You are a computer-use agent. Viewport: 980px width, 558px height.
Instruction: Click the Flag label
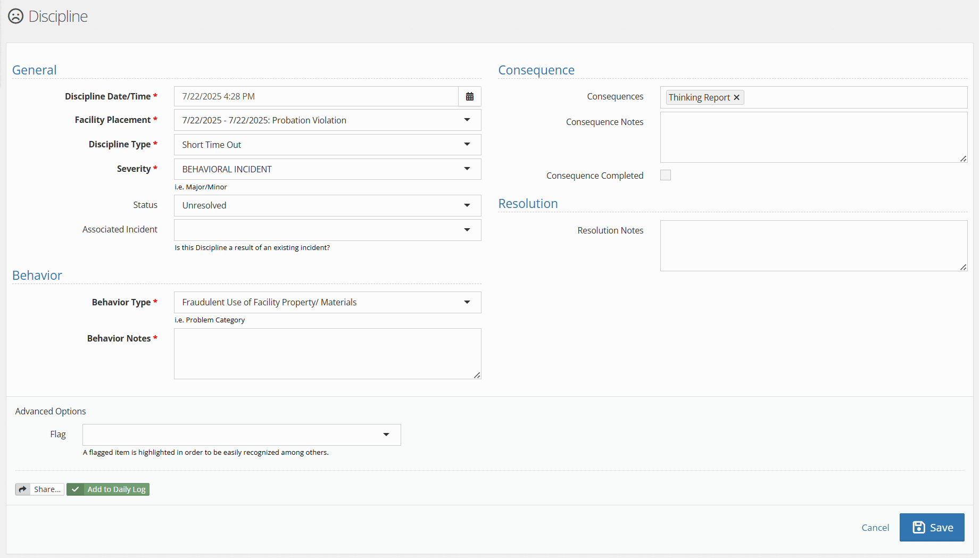click(x=58, y=434)
